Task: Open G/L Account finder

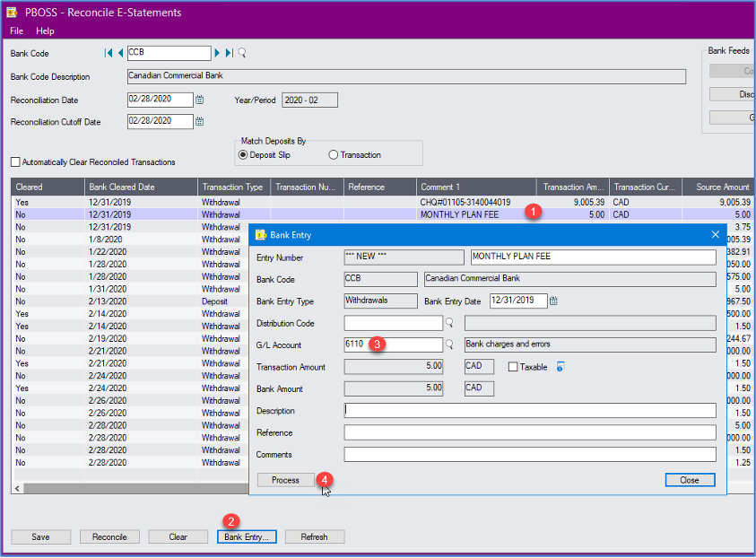Action: click(449, 344)
